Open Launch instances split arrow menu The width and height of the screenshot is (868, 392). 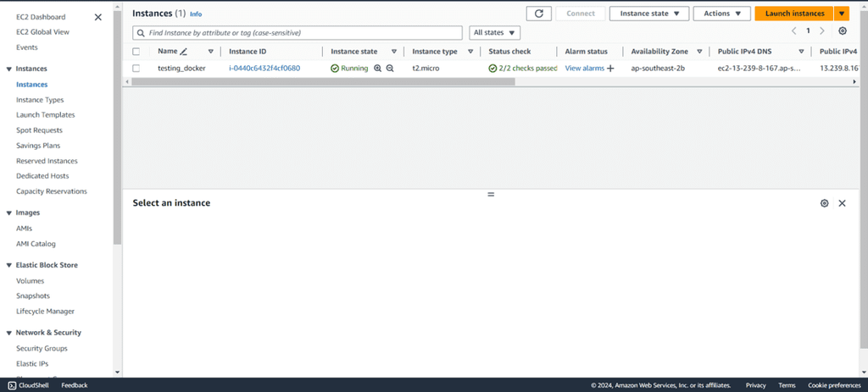point(842,14)
